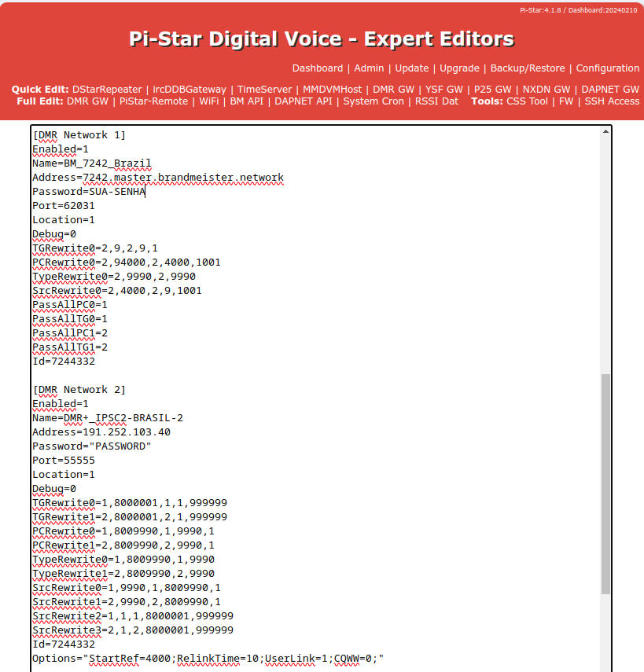Open P25 GW quick editor
This screenshot has height=672, width=644.
click(492, 89)
